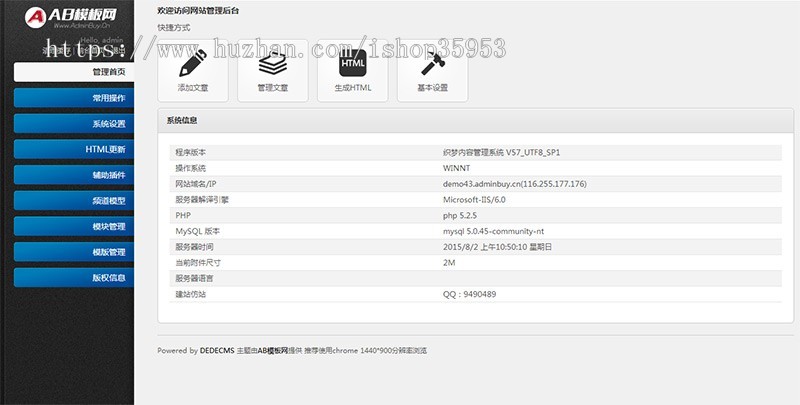This screenshot has height=405, width=800.
Task: Open the 生成HTML shortcut tile
Action: click(353, 70)
